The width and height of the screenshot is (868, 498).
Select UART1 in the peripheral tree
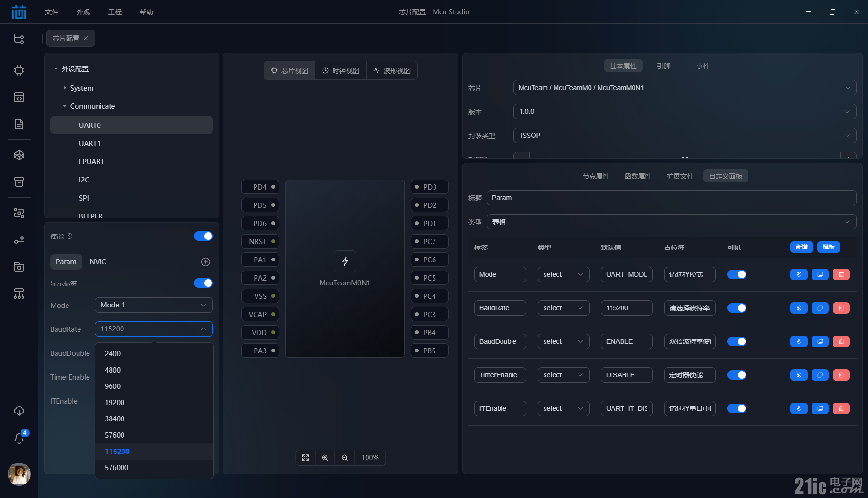tap(132, 144)
